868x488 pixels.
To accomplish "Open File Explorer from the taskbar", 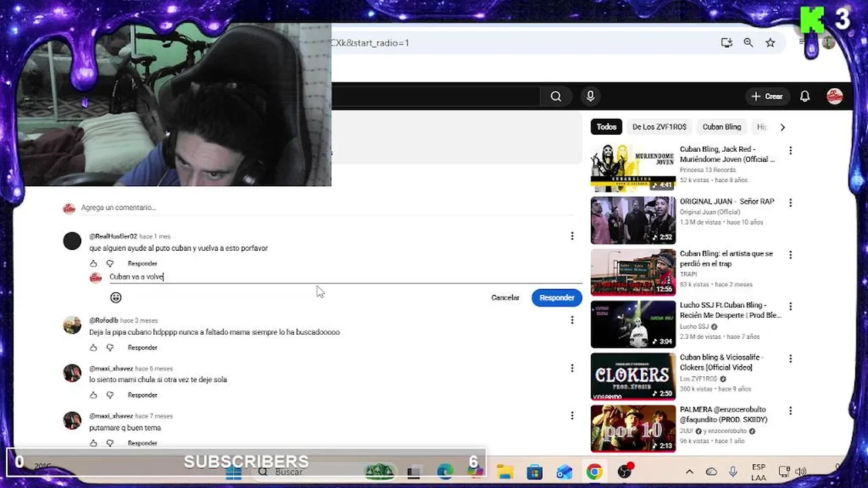I will pyautogui.click(x=505, y=472).
